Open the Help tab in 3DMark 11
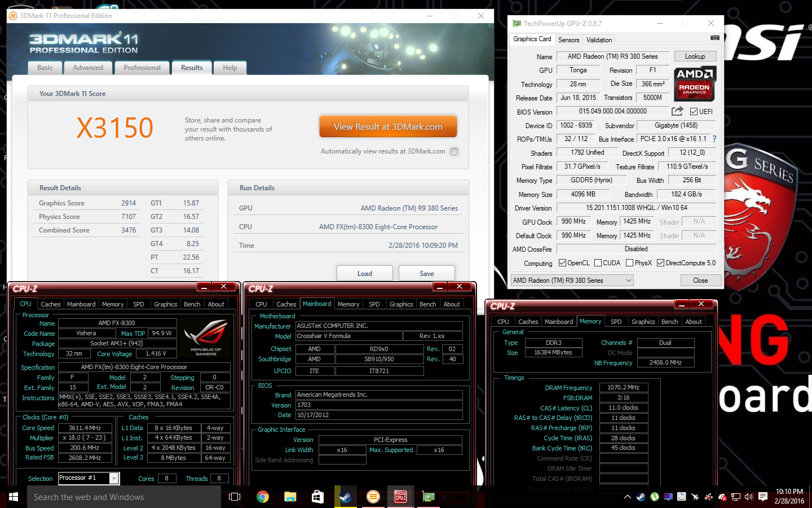The width and height of the screenshot is (812, 508). pyautogui.click(x=230, y=68)
